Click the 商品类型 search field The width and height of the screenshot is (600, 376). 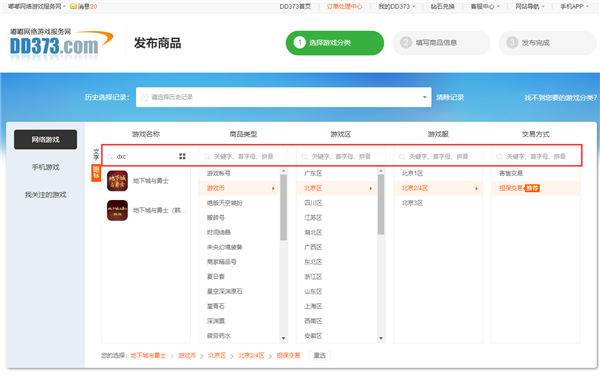243,156
